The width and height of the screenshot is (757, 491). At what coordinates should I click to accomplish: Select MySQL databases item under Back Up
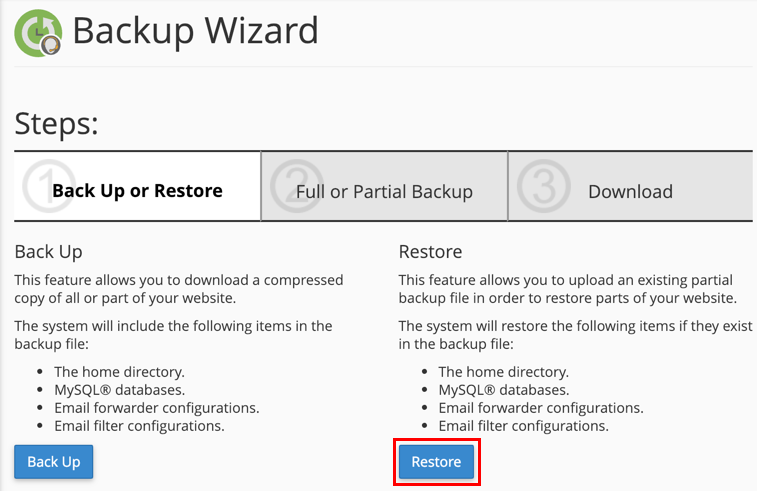tap(119, 390)
